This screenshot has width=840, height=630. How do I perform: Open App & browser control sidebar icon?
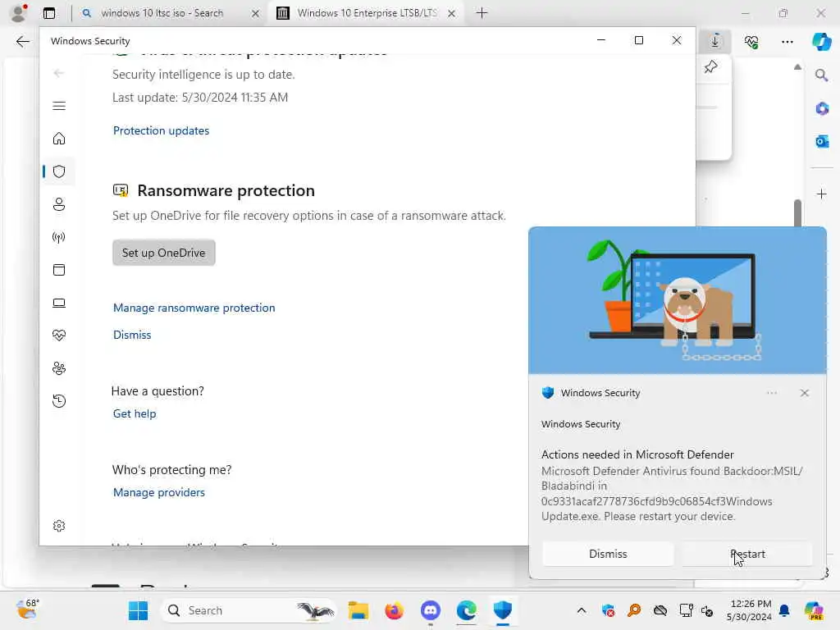pos(59,270)
